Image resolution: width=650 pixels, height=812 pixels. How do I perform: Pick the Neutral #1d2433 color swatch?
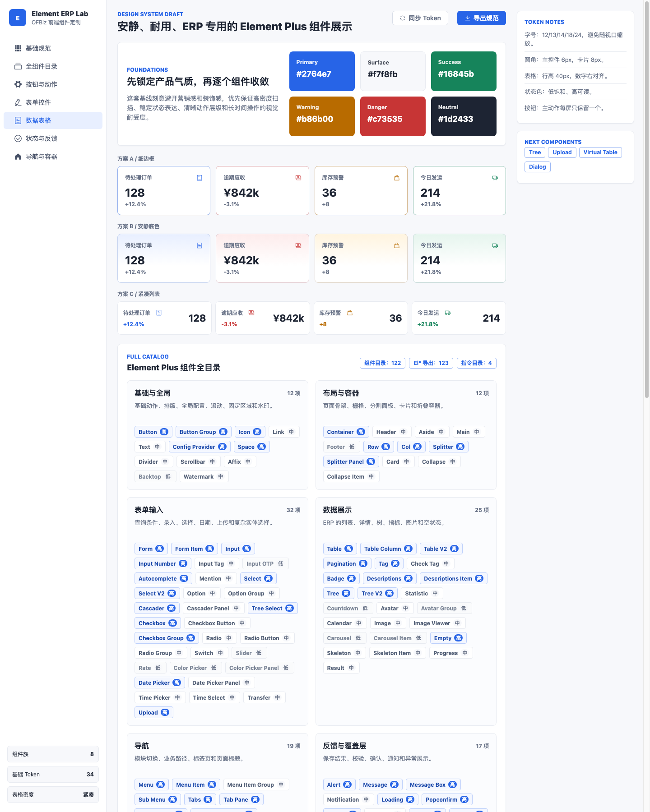[x=464, y=116]
